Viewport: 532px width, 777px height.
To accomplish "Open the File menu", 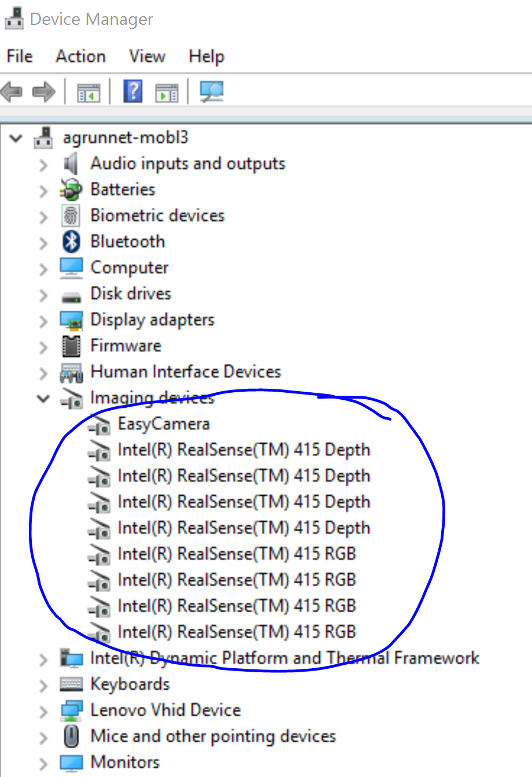I will [x=20, y=56].
